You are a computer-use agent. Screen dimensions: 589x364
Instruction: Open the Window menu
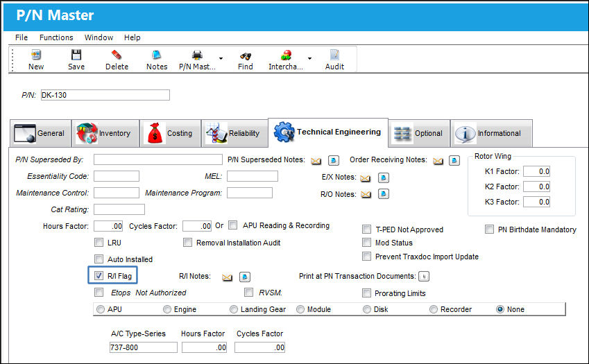(99, 37)
